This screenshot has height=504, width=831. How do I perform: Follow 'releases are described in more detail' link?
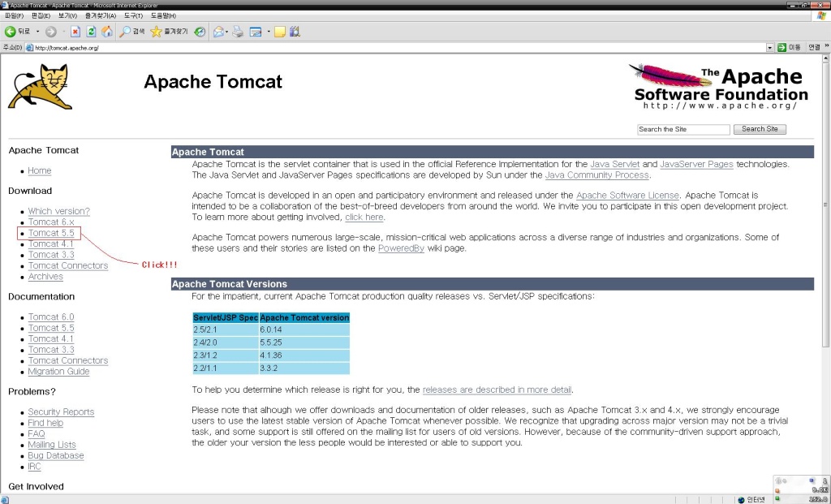tap(497, 390)
